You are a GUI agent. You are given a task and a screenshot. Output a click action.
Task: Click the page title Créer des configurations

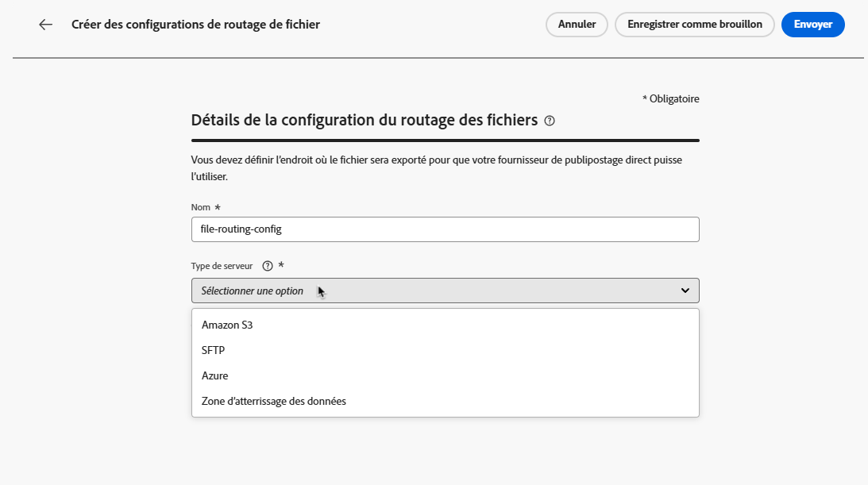click(x=195, y=25)
